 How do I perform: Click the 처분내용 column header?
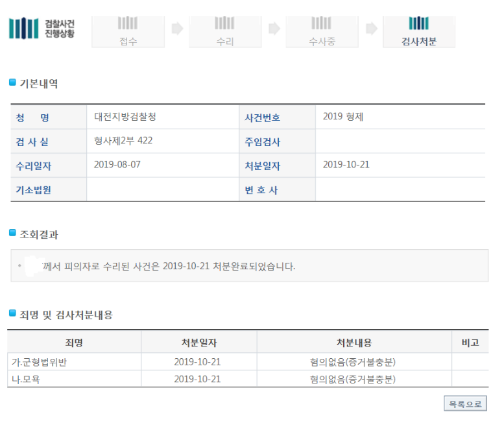click(x=354, y=343)
